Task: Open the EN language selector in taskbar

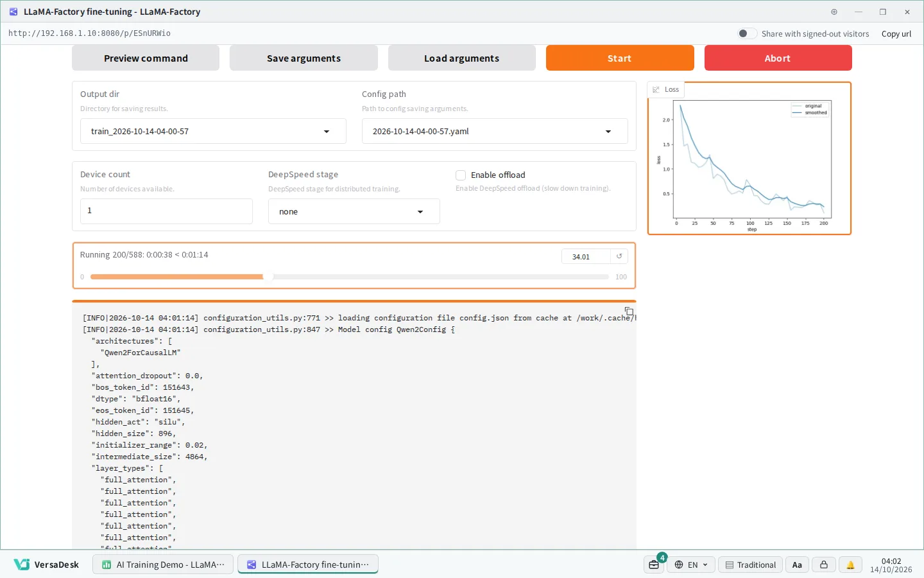Action: coord(690,565)
